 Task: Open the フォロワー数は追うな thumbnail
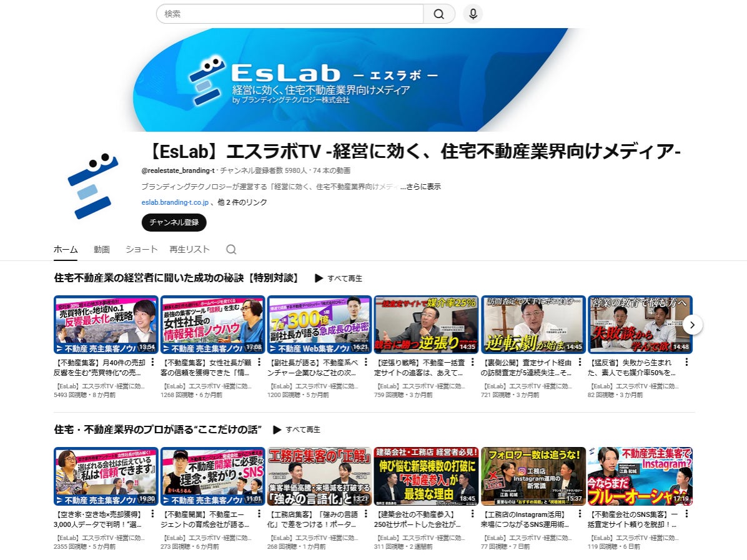533,476
